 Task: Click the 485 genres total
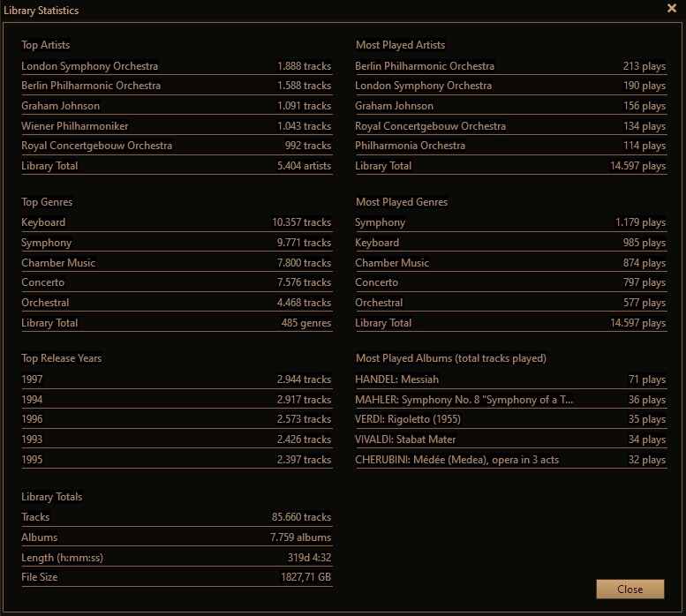tap(306, 323)
